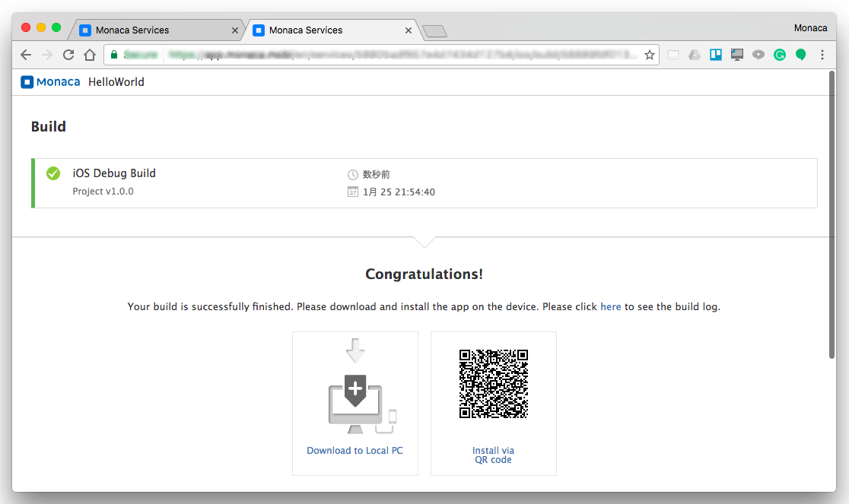Click Download to Local PC

coord(355,451)
